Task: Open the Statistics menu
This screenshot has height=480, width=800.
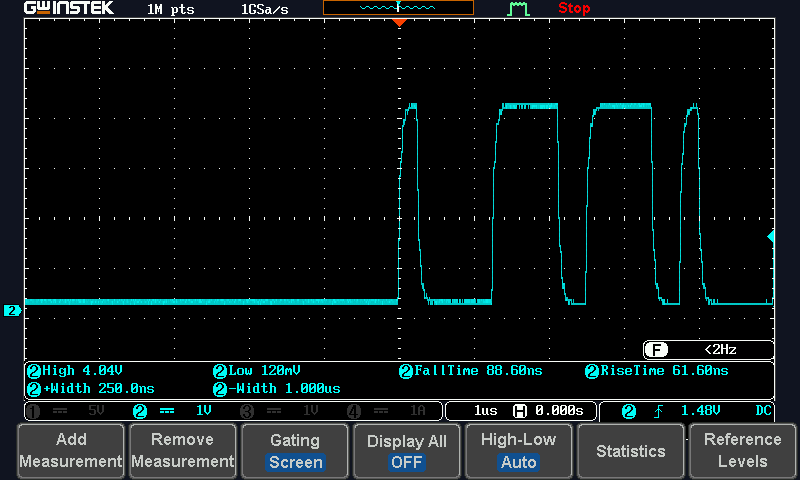Action: (x=631, y=451)
